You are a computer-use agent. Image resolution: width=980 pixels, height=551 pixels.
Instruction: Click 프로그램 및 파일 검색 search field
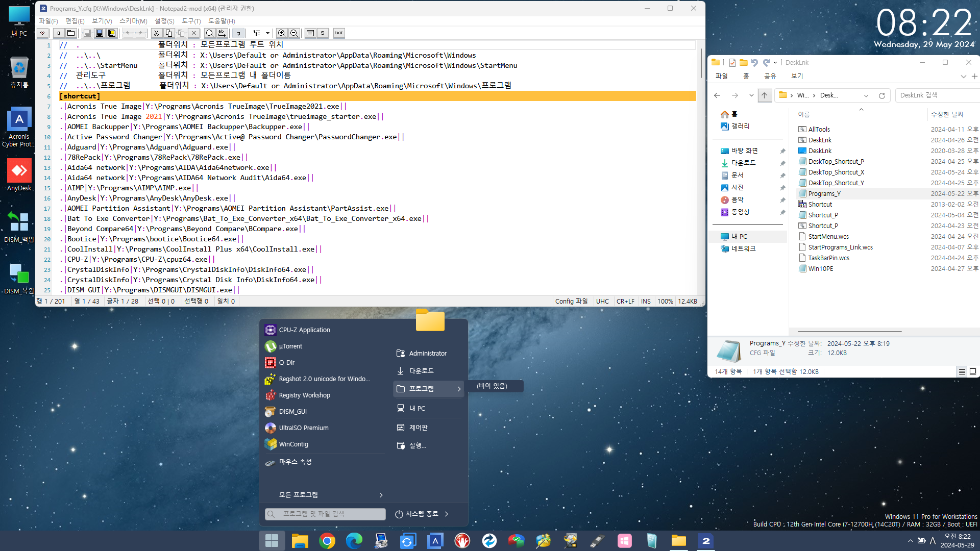[325, 514]
